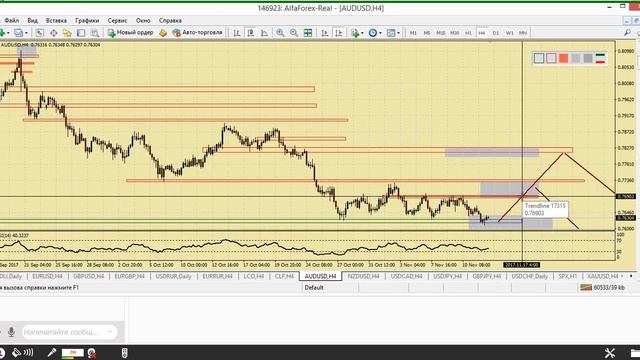Switch to the USDJPY,H4 chart tab

coord(447,276)
